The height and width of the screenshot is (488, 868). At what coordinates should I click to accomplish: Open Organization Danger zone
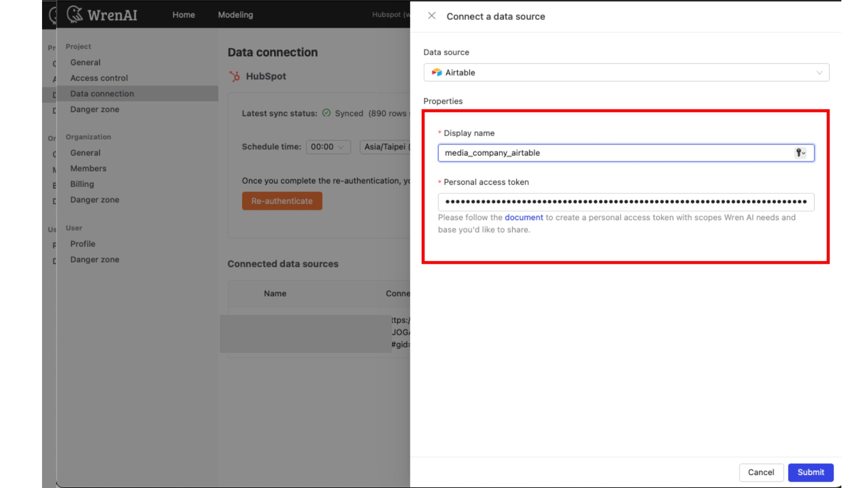(94, 200)
